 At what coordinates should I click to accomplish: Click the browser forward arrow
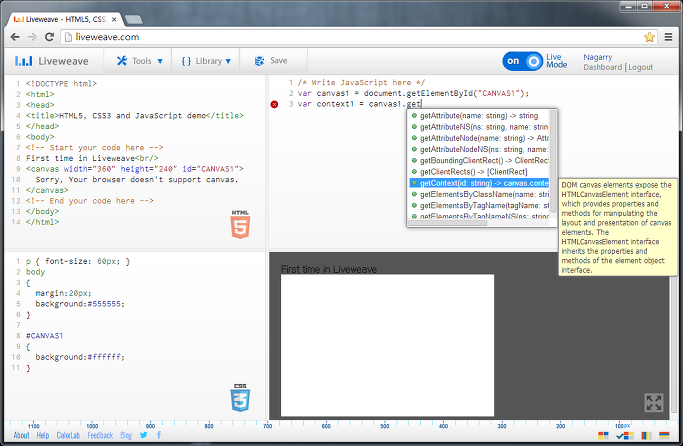coord(32,37)
